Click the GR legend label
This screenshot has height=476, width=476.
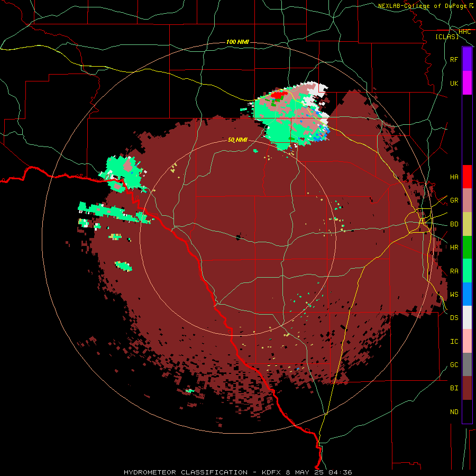click(x=454, y=200)
